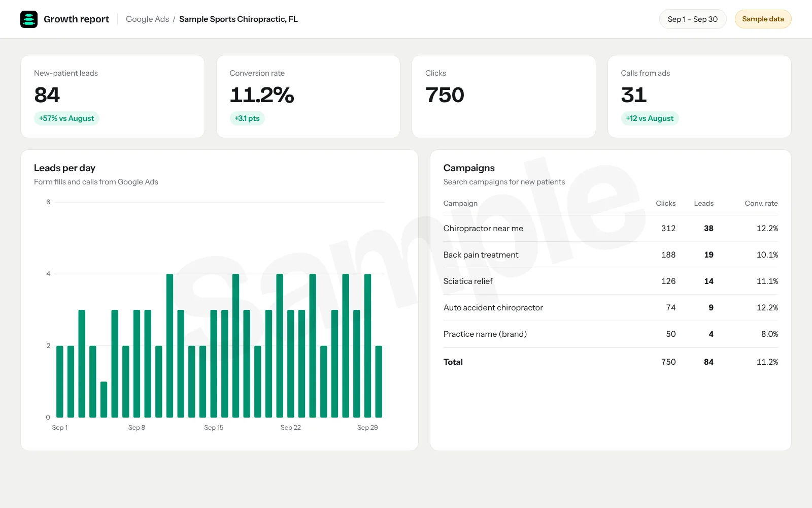Click the Growth report logo icon
Screen dimensions: 812x508
(x=29, y=19)
